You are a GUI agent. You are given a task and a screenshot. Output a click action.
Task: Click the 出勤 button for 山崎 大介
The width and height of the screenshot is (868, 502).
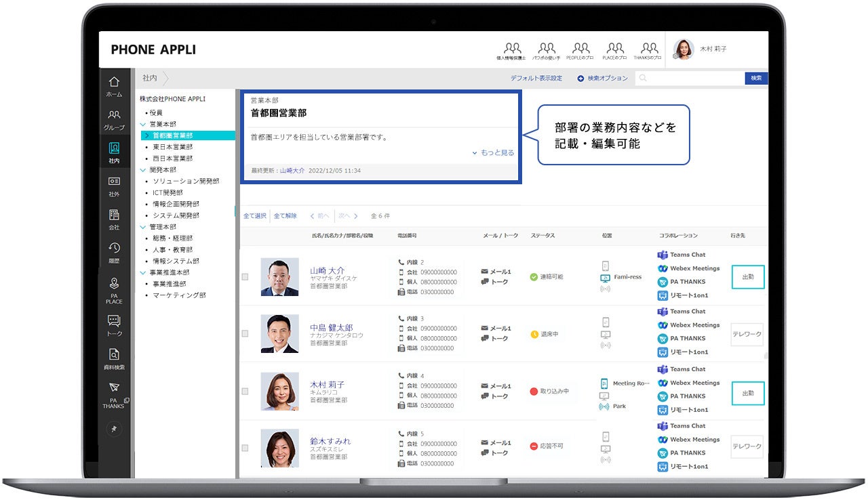click(748, 277)
